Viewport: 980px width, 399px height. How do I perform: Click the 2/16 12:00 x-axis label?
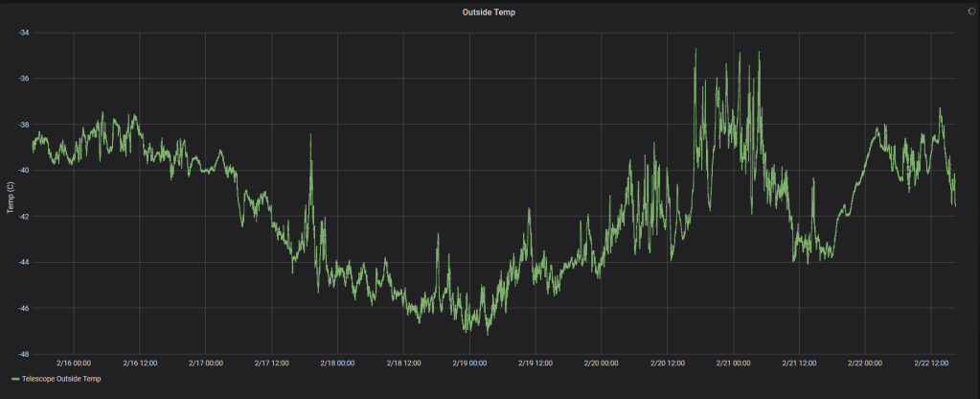141,364
